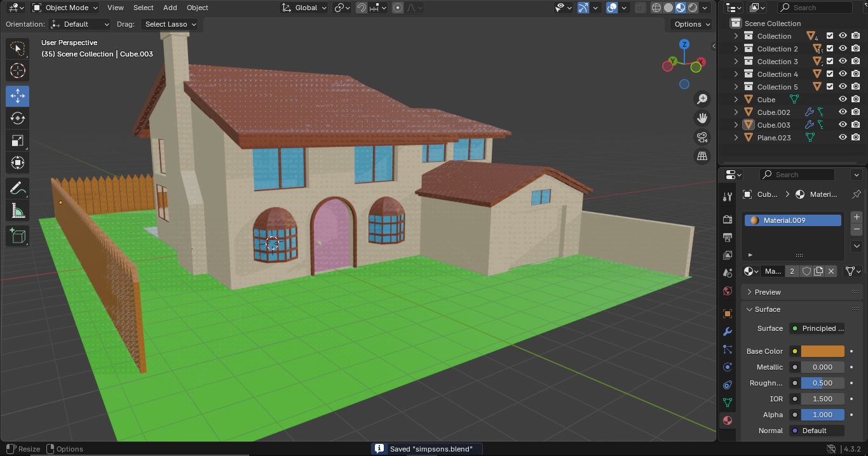Viewport: 868px width, 456px height.
Task: Open the Render properties tab
Action: coord(728,219)
